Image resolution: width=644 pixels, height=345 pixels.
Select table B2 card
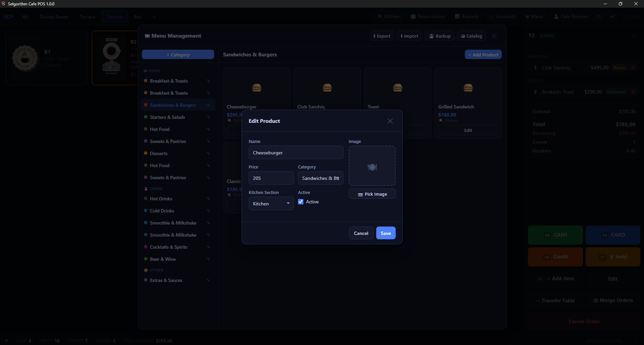[x=115, y=58]
